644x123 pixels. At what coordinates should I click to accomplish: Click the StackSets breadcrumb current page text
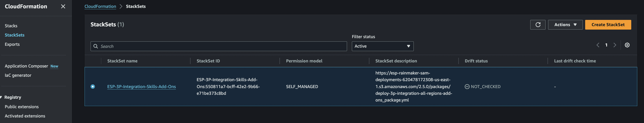tap(136, 6)
